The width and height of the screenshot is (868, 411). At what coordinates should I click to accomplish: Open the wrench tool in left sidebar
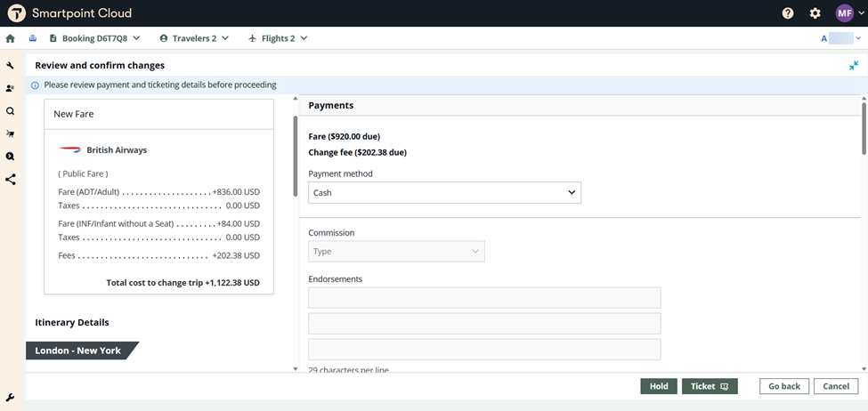click(11, 66)
